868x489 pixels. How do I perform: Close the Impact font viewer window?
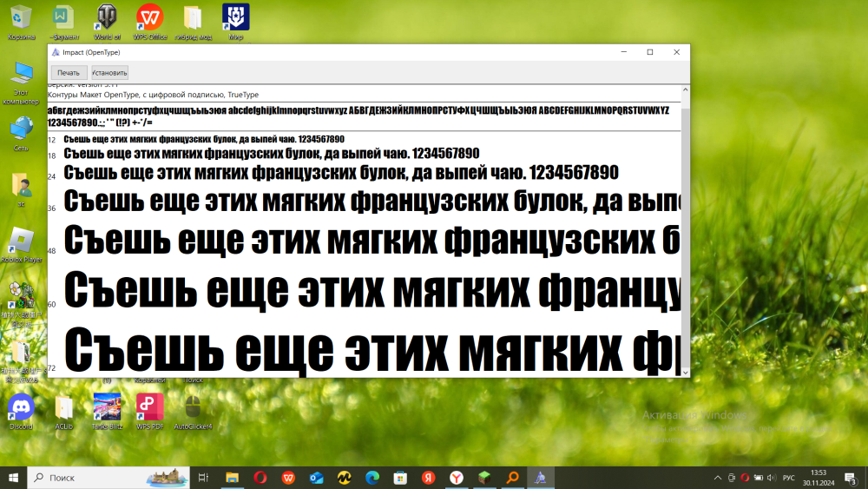pyautogui.click(x=676, y=52)
